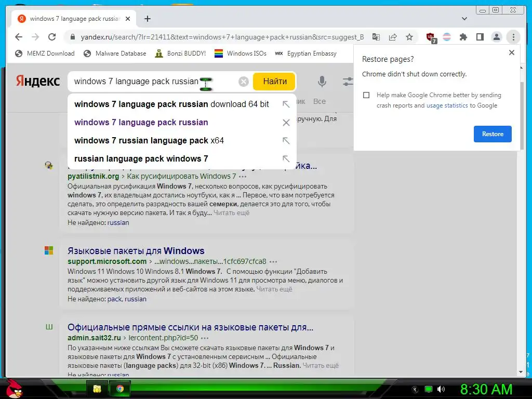Click the admin.sait32.ru green link

(94, 338)
